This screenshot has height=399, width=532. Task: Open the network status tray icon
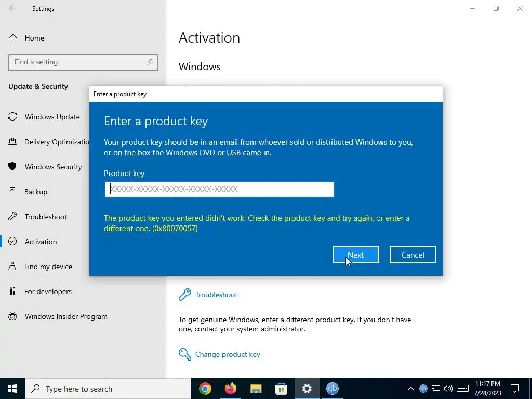(436, 389)
